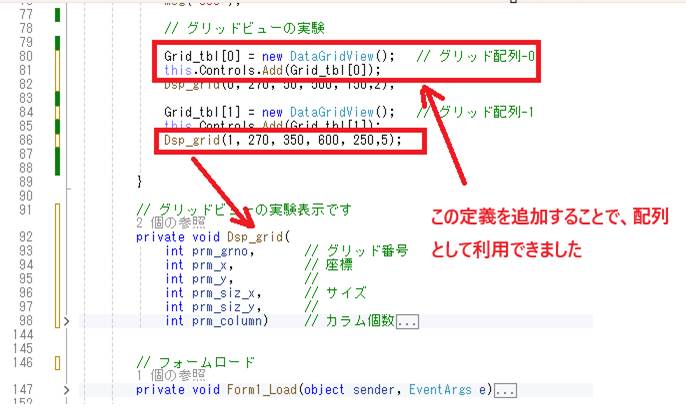Click the Dsp_grid(1, 270, 350, 600, 250,5) call

tap(282, 141)
